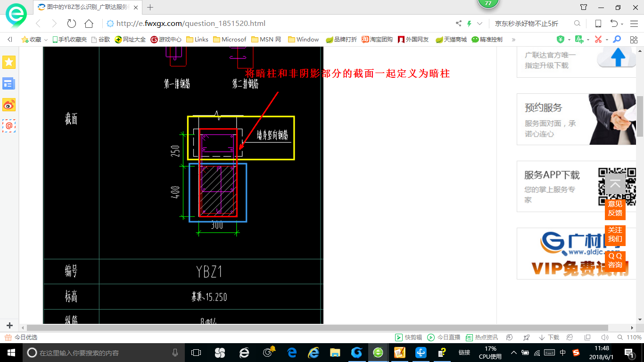The image size is (644, 362).
Task: Collapse the bookmarks bar arrow
Action: point(10,40)
